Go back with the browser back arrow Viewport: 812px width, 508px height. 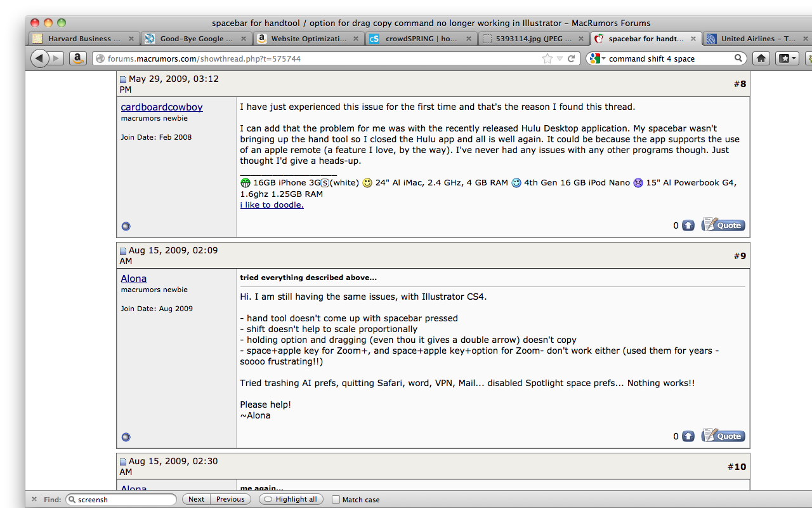pyautogui.click(x=39, y=58)
